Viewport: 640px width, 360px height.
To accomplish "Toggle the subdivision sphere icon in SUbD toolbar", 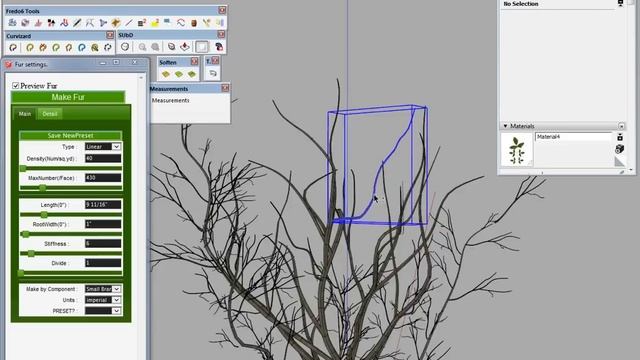I will click(x=125, y=47).
